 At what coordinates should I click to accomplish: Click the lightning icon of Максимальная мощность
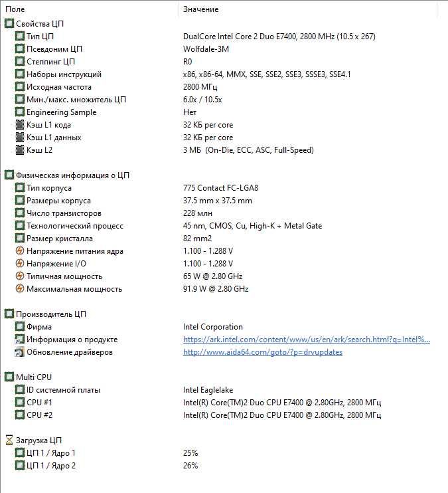(19, 288)
